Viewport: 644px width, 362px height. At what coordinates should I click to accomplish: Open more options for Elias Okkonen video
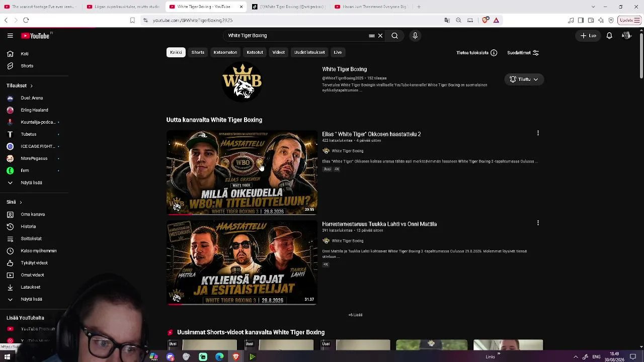(538, 133)
